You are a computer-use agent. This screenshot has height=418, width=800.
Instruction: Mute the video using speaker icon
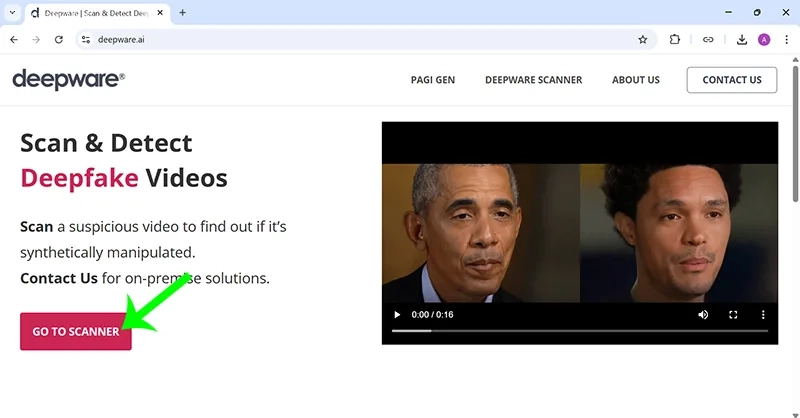[703, 314]
